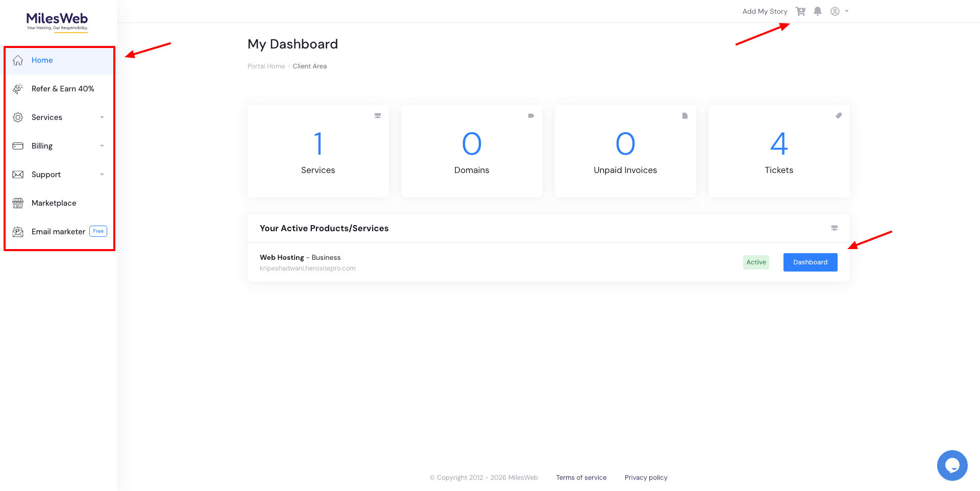980x491 pixels.
Task: Open the account dropdown caret in header
Action: click(847, 11)
